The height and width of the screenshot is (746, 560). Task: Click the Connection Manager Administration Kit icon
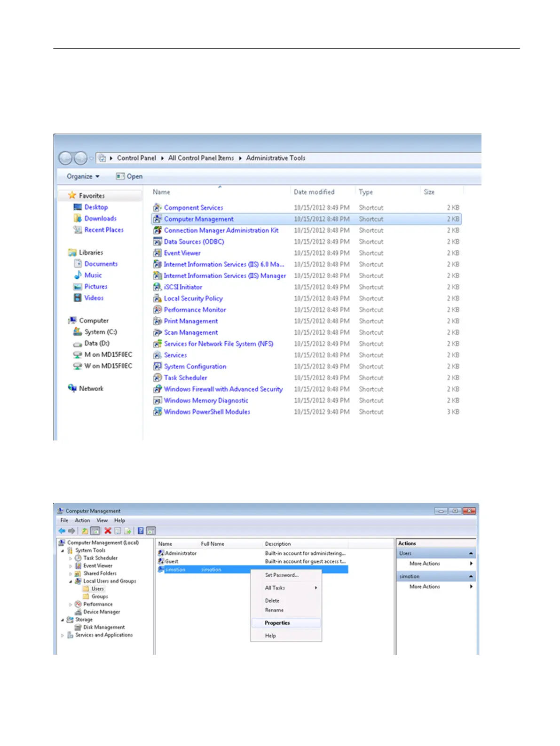pyautogui.click(x=158, y=230)
